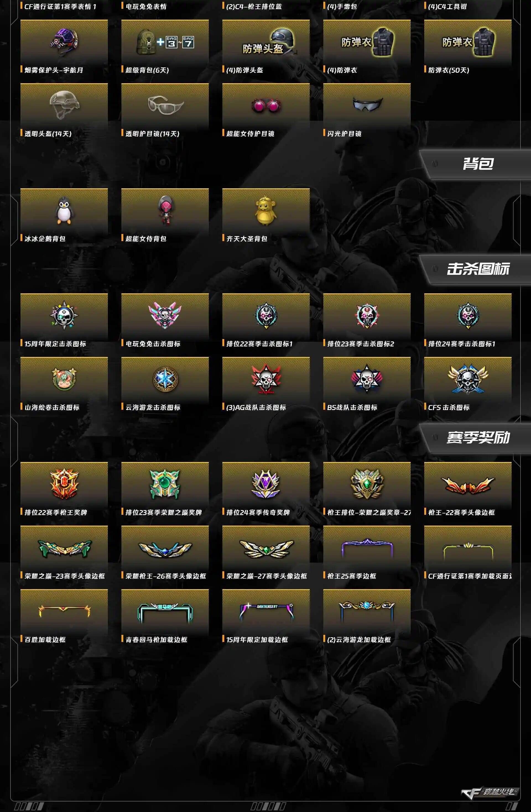Click the 超级背包(6天) item tile

[x=165, y=47]
